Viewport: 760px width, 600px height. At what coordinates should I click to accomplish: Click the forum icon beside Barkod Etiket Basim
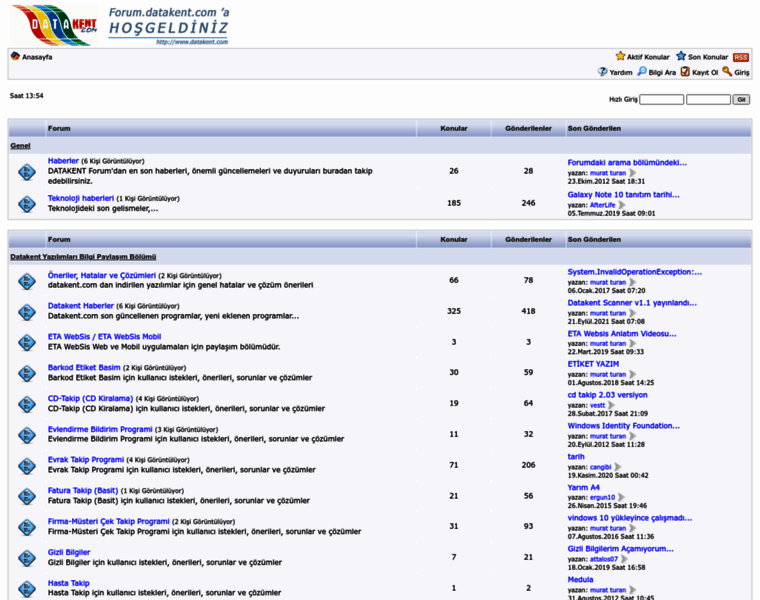pos(27,373)
